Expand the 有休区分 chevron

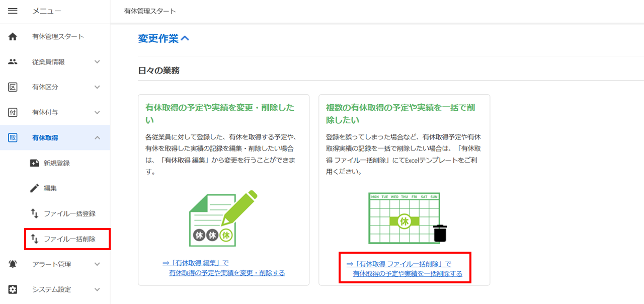[x=98, y=87]
